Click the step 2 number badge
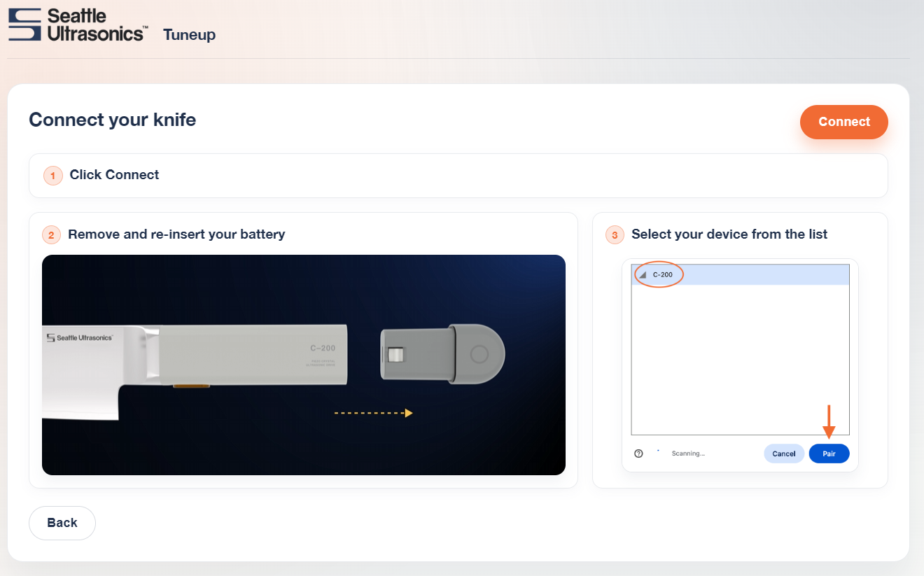 click(51, 235)
